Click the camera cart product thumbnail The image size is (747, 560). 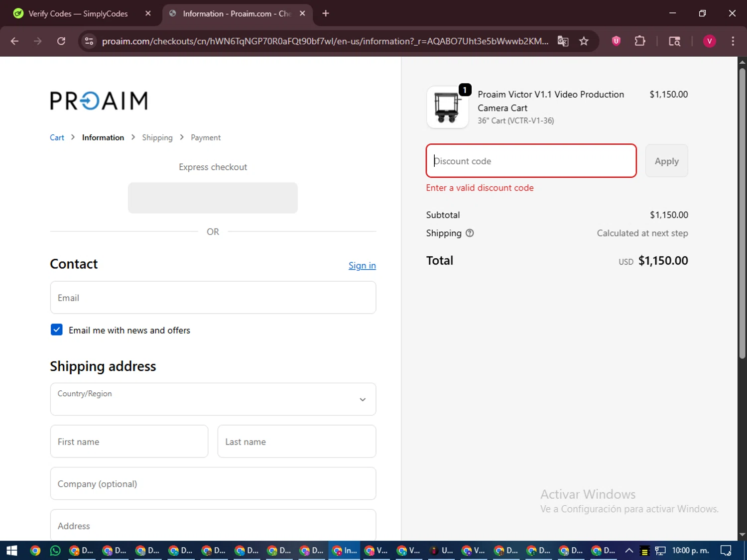pos(447,107)
